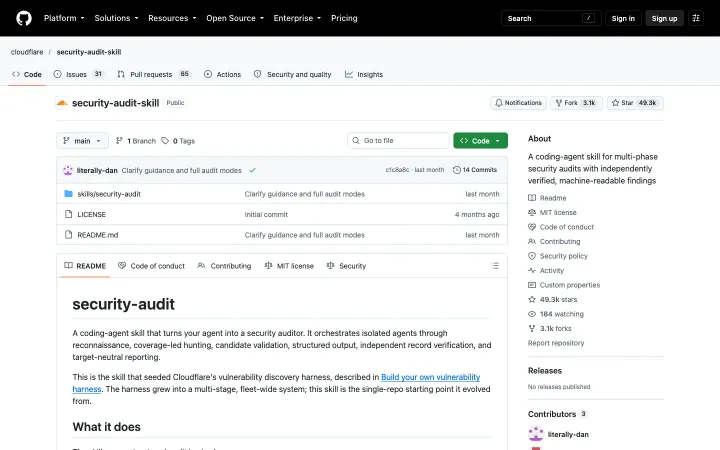Open the Releases heading link
Screen dimensions: 720x450
coord(545,371)
